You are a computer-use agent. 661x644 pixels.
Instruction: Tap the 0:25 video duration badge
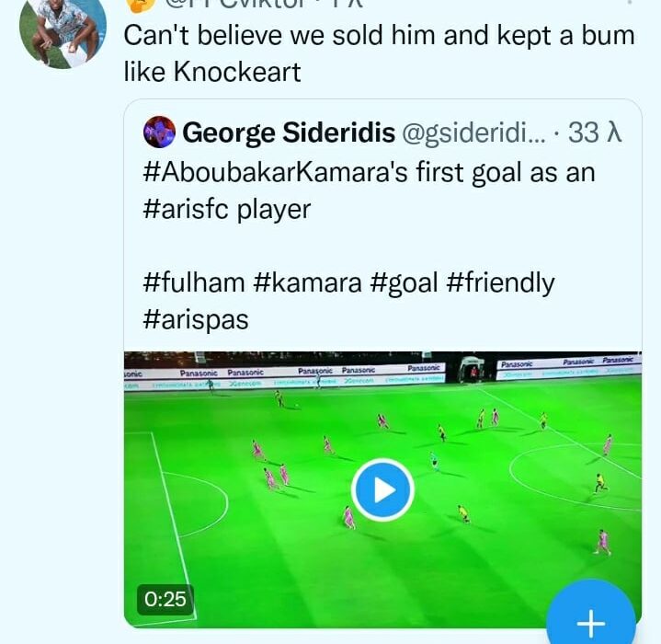165,600
